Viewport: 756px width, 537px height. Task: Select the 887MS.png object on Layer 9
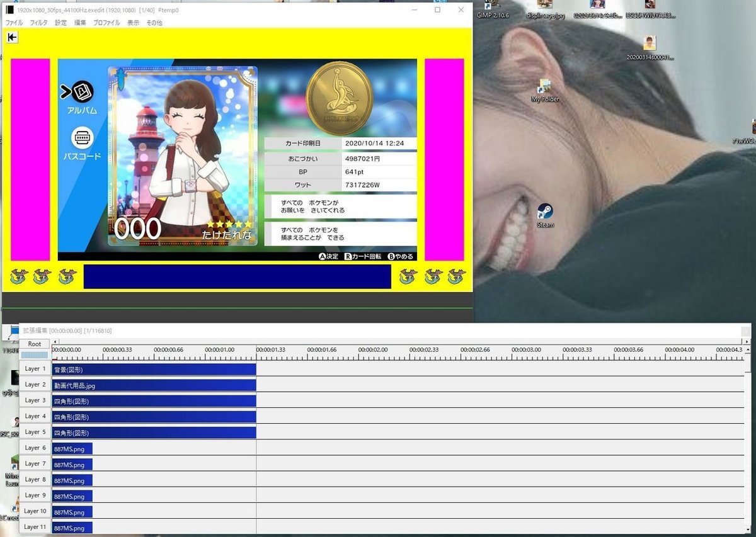click(72, 495)
